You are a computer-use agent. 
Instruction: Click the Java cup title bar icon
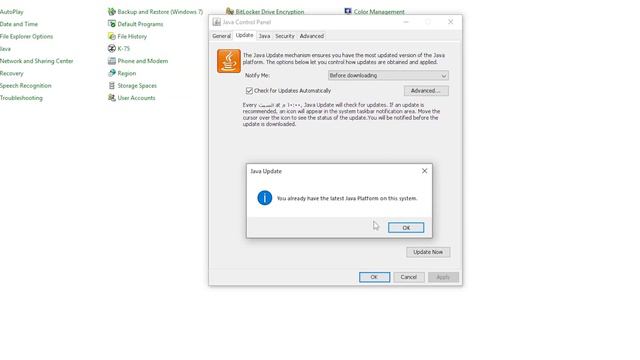(217, 22)
